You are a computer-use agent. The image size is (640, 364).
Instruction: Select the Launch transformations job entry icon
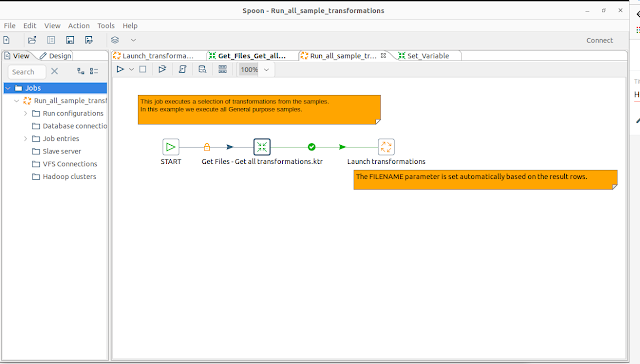[x=386, y=147]
